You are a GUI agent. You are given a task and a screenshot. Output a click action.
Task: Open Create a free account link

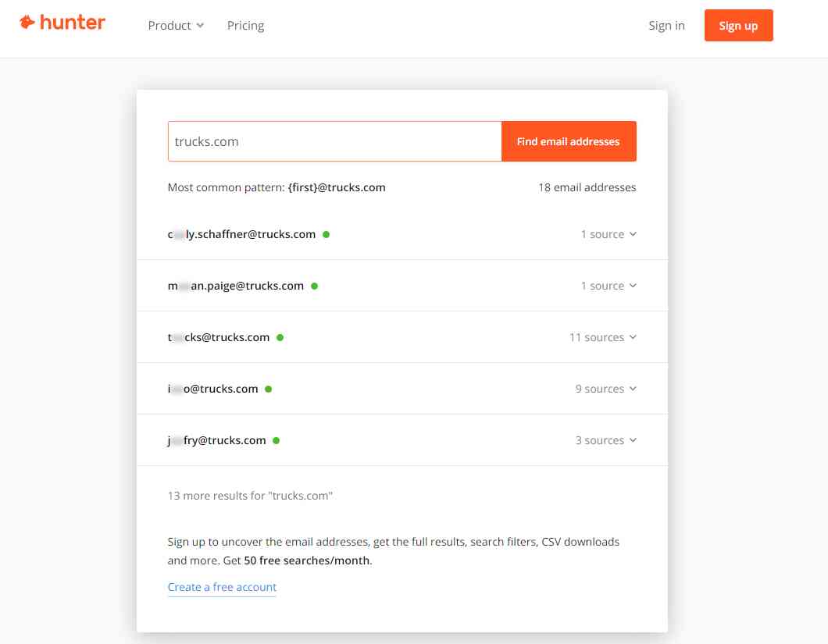[x=222, y=587]
